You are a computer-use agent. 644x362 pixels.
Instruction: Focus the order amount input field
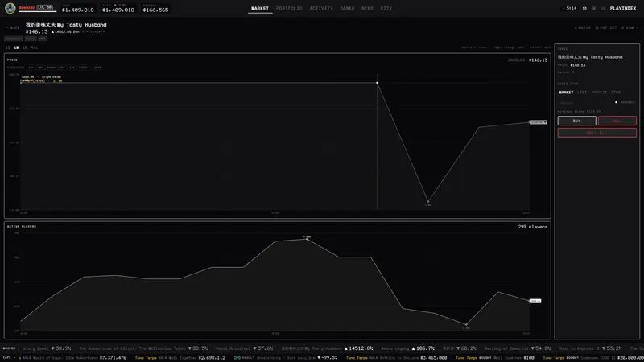pos(584,102)
